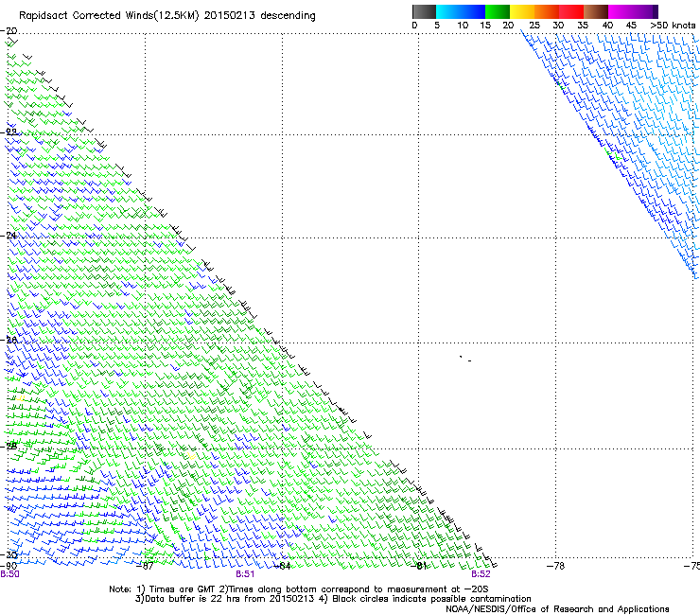Click the note 'Black circles indicate possible contamination'

click(x=431, y=599)
